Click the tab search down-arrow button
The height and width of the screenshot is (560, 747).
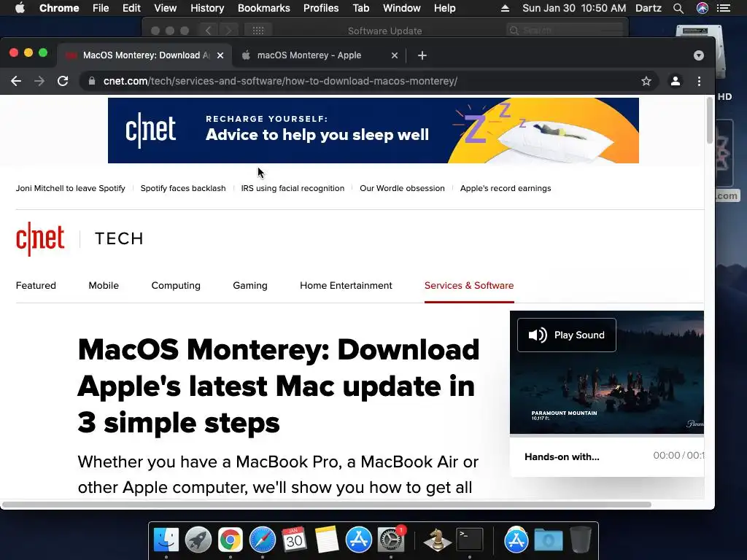698,55
